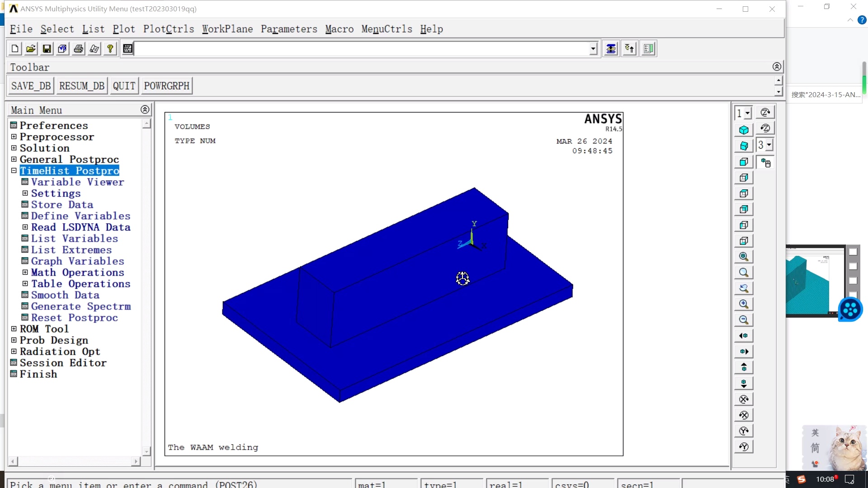
Task: Print the current plot
Action: [x=78, y=48]
